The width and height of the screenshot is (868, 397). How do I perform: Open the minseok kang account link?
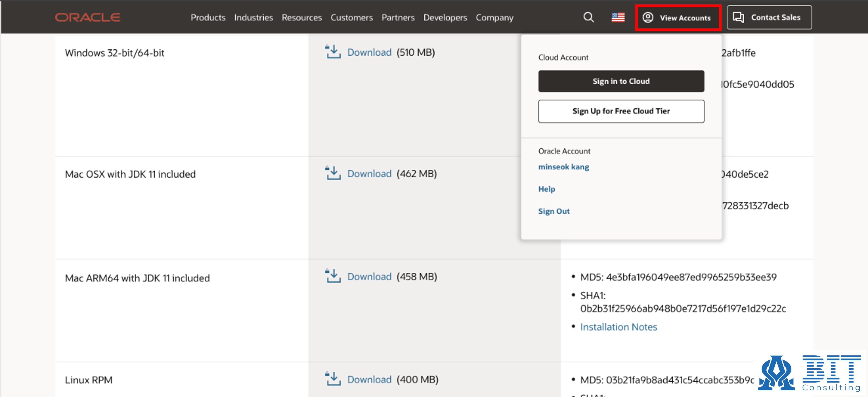[563, 167]
